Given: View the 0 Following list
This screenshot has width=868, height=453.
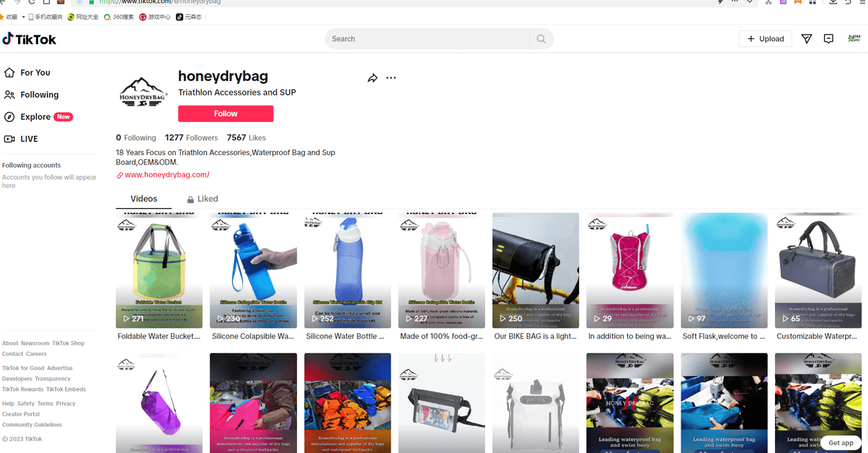Looking at the screenshot, I should [136, 138].
